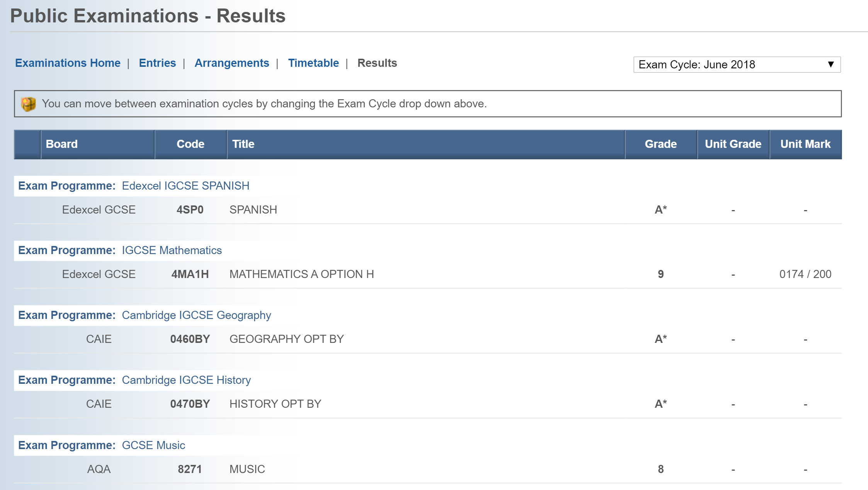
Task: Open Cambridge IGCSE Geography programme
Action: 196,315
